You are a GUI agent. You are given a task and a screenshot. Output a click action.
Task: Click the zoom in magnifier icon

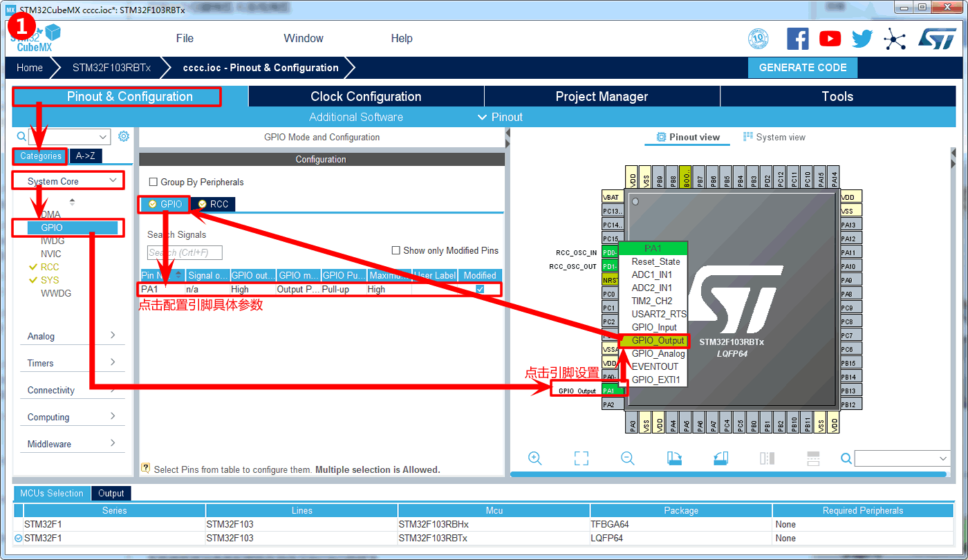tap(534, 458)
